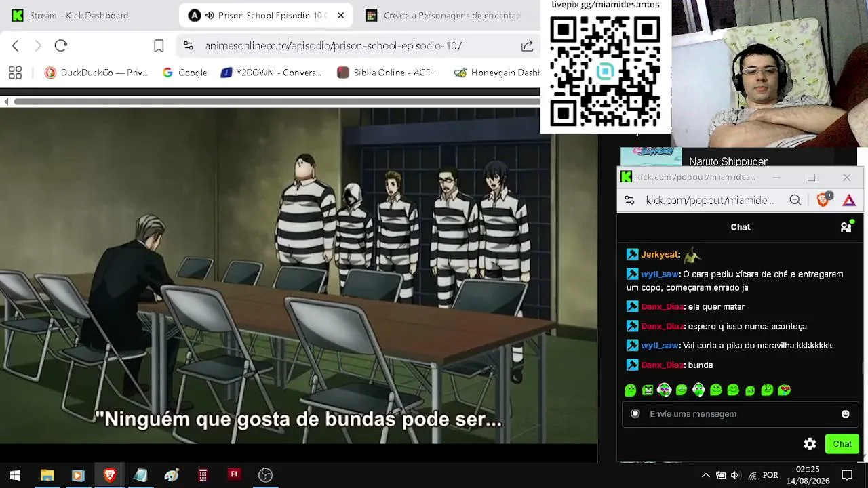Click the page horizontal scrollbar track
868x488 pixels.
(x=277, y=102)
